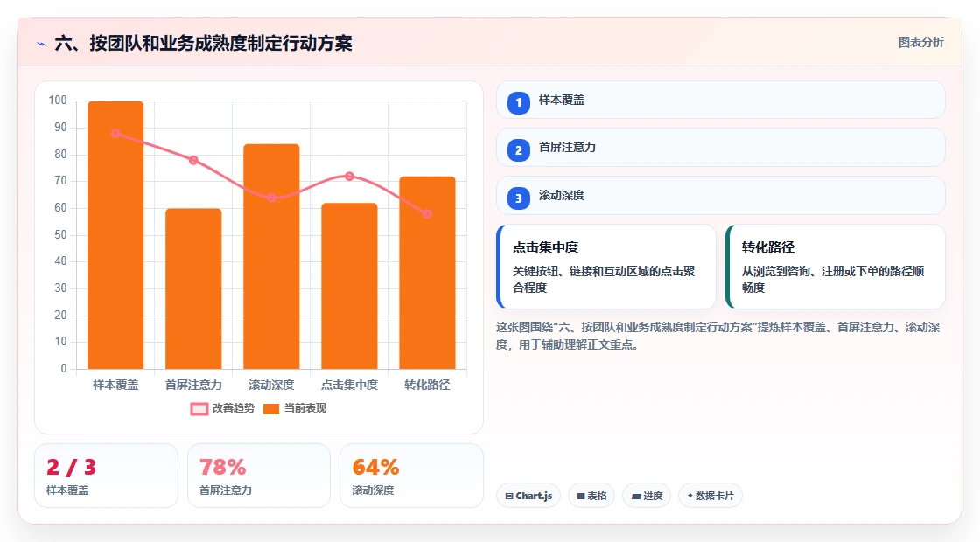Screen dimensions: 980x542
Task: Click the section title 六、按团队和业务成熟度制定行动方案
Action: pos(204,43)
